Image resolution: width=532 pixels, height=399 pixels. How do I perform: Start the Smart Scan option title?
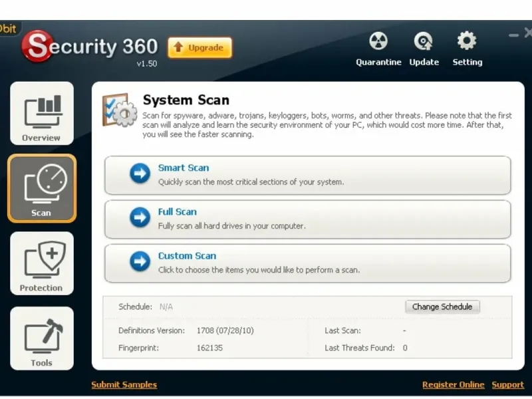point(184,168)
